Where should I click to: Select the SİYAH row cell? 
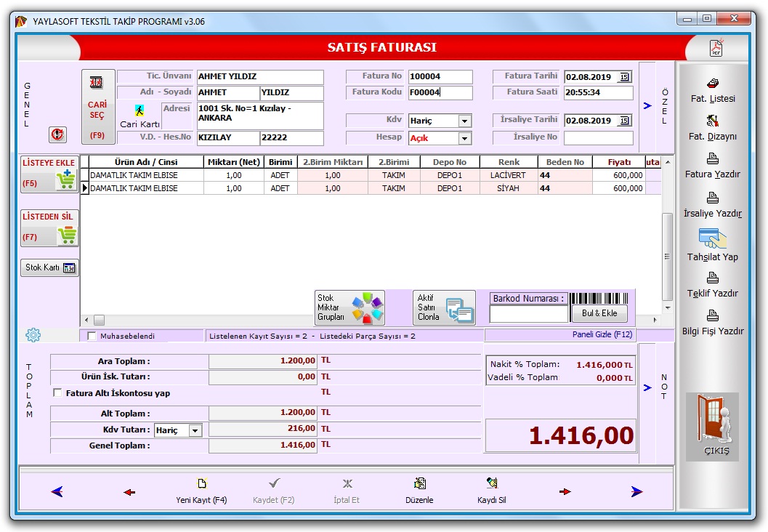(x=509, y=188)
